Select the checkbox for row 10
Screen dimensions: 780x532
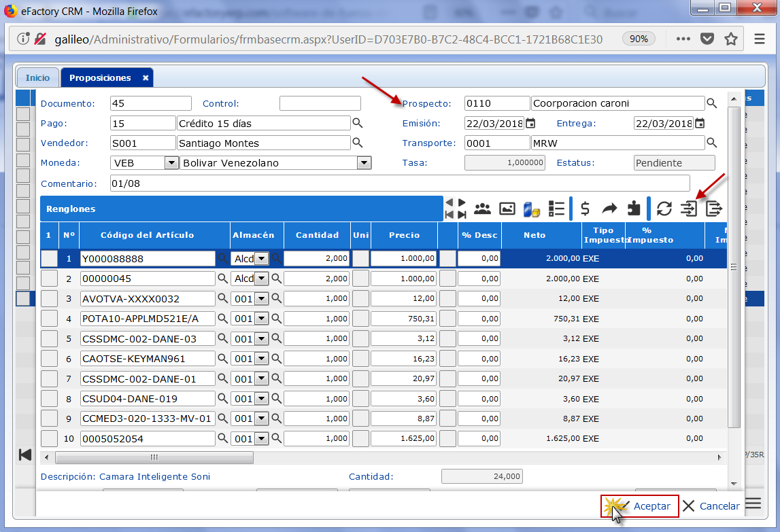[49, 439]
